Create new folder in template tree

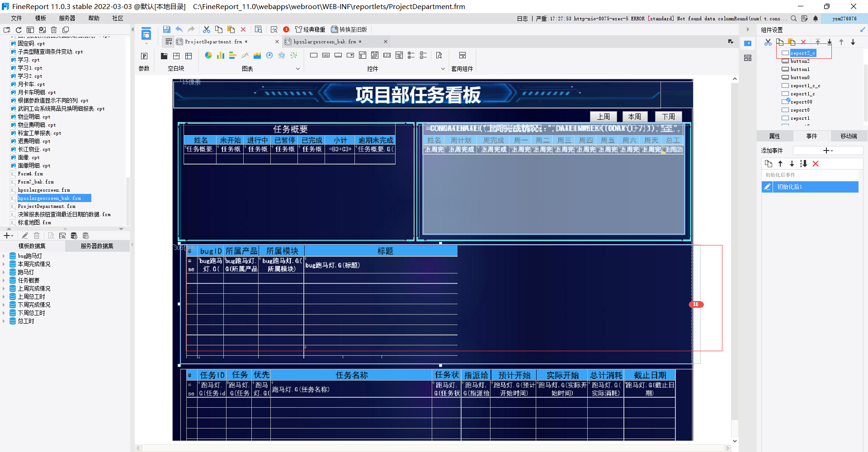click(x=7, y=30)
